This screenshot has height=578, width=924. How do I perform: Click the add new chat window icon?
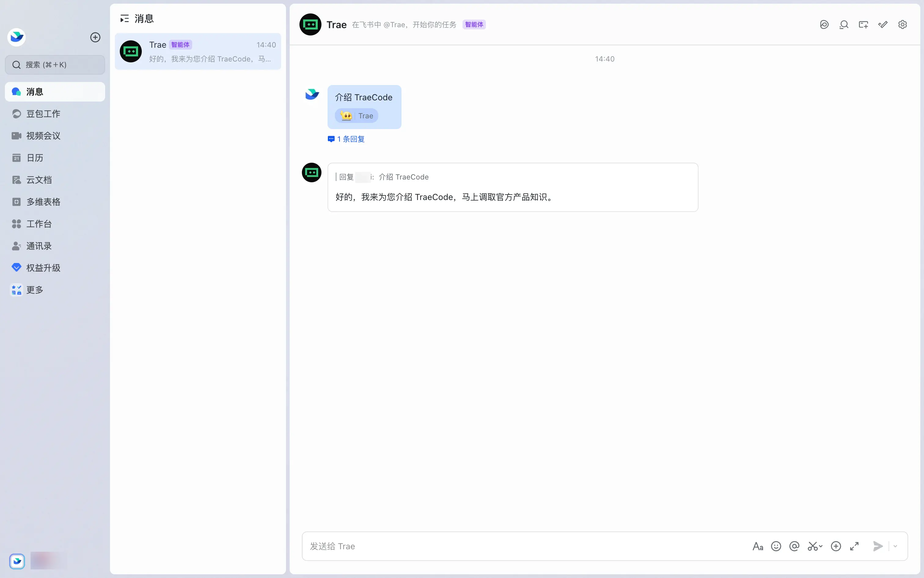coord(863,24)
